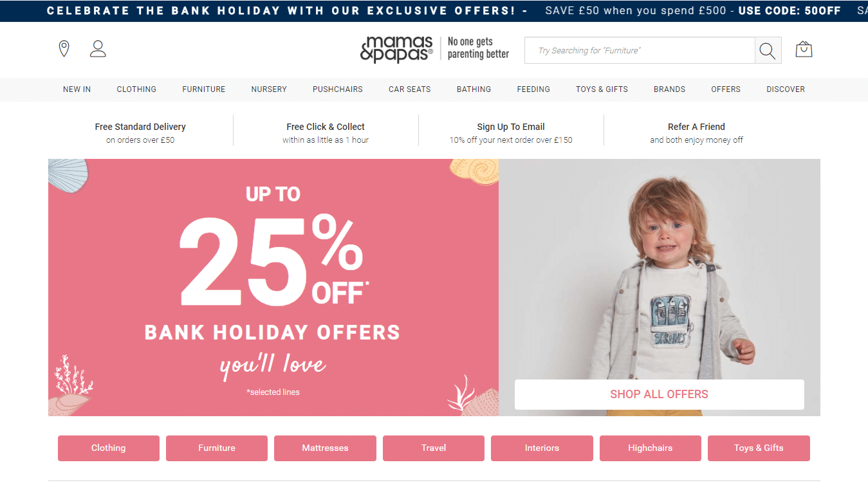
Task: Choose the Travel category button
Action: 434,448
